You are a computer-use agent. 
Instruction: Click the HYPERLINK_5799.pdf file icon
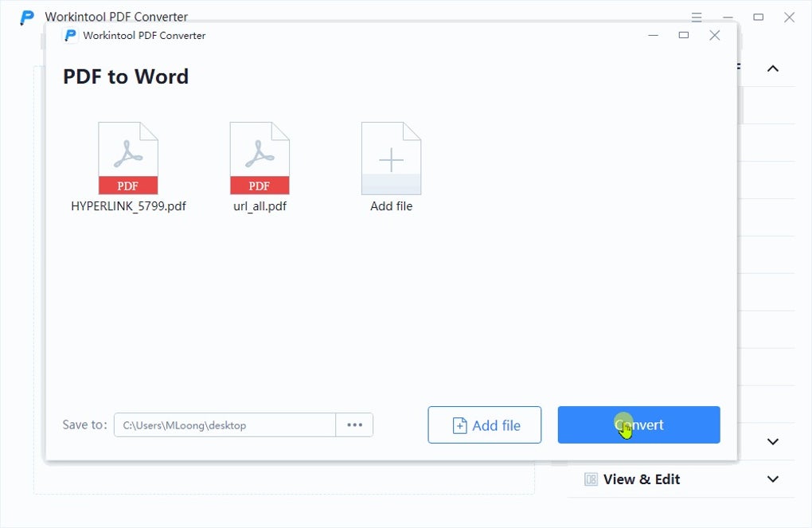click(x=127, y=157)
